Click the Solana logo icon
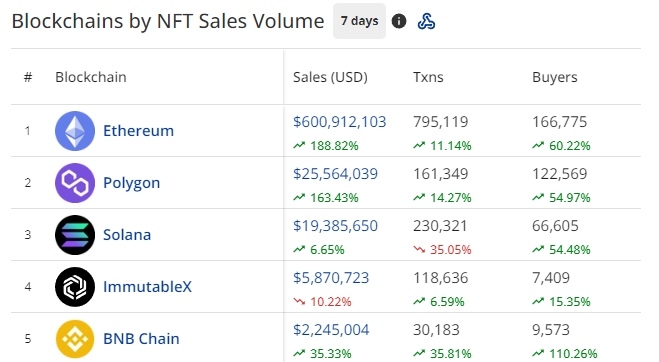This screenshot has width=659, height=362. pyautogui.click(x=75, y=235)
